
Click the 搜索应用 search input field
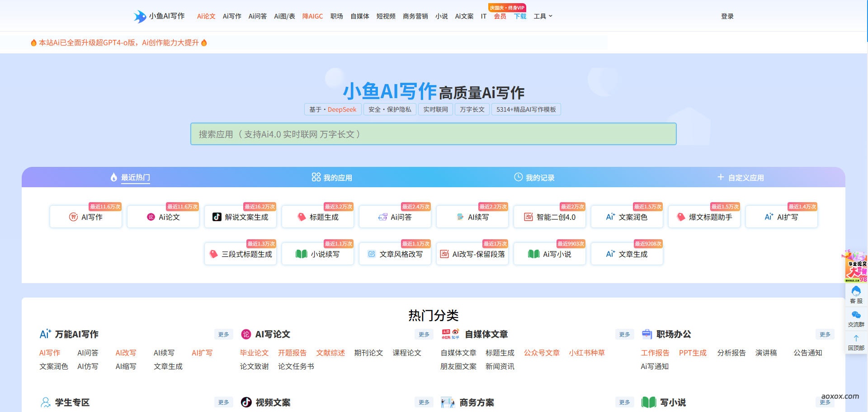(x=433, y=134)
